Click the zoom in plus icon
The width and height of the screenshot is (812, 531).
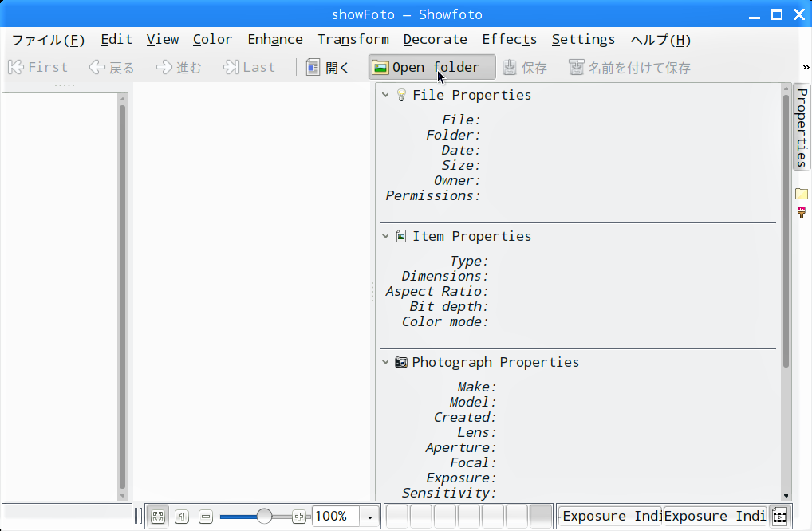[299, 517]
